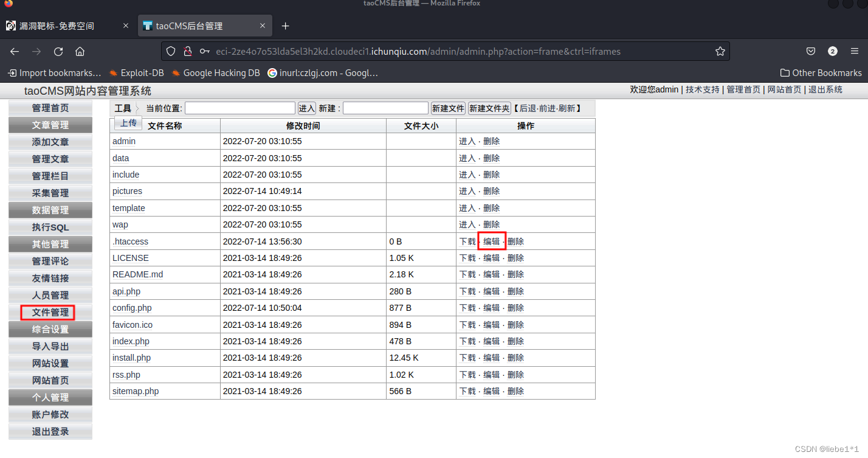Click the address bar URL
The height and width of the screenshot is (458, 868).
(x=418, y=52)
